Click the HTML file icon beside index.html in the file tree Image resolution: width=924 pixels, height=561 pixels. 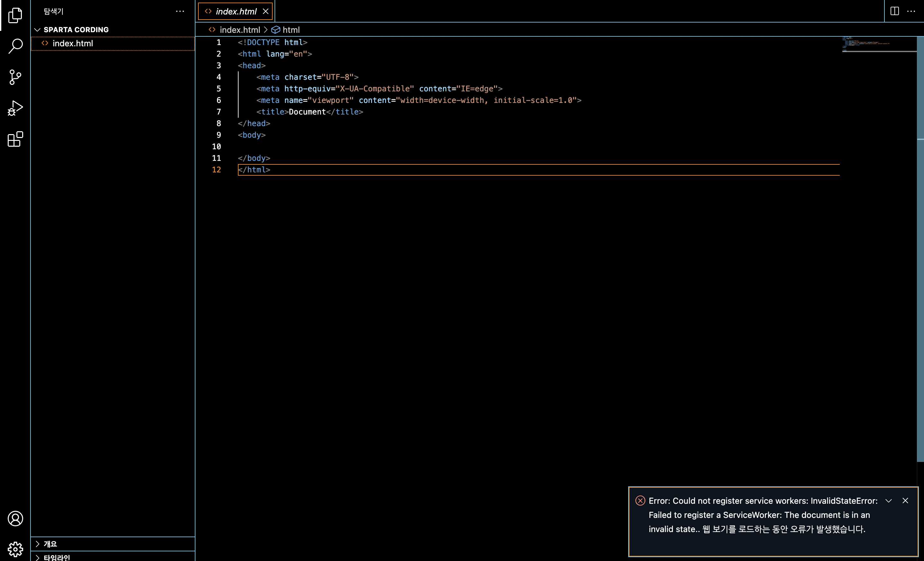[x=45, y=43]
